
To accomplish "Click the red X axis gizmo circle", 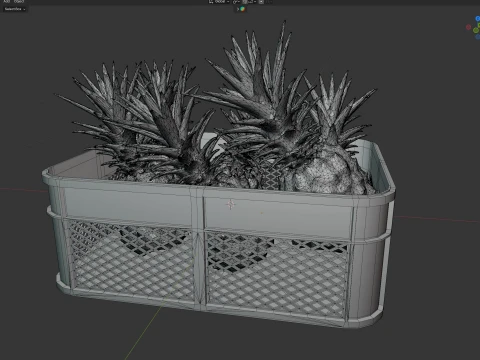I will [x=468, y=27].
